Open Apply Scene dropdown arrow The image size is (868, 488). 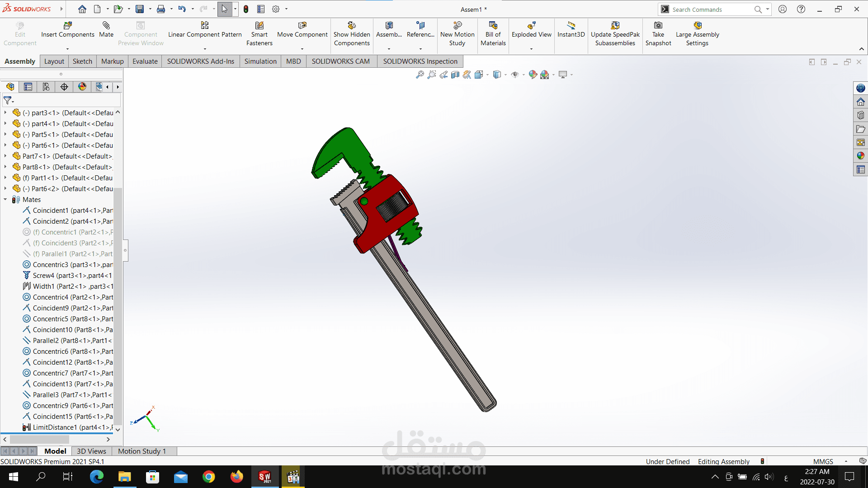(x=553, y=75)
